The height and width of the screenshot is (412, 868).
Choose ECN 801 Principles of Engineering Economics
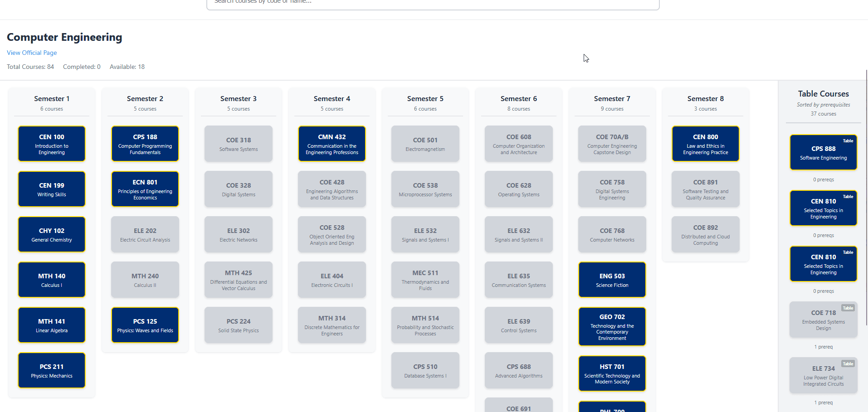pos(145,189)
